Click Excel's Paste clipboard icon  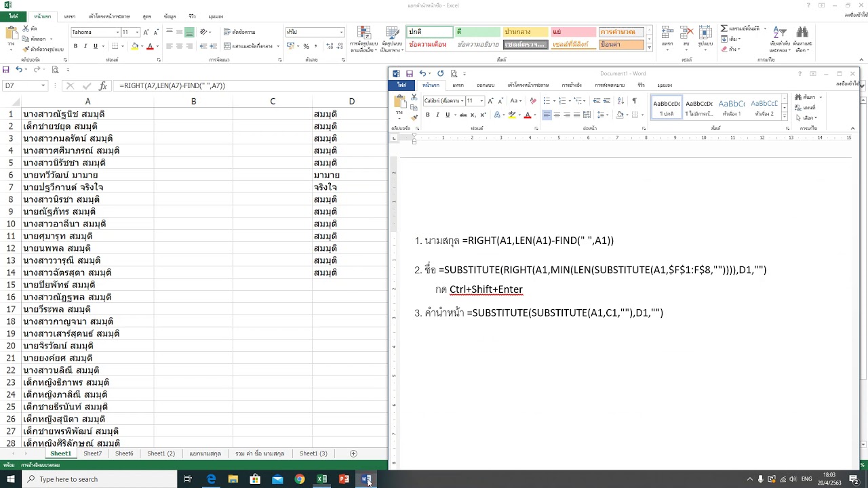pyautogui.click(x=11, y=33)
